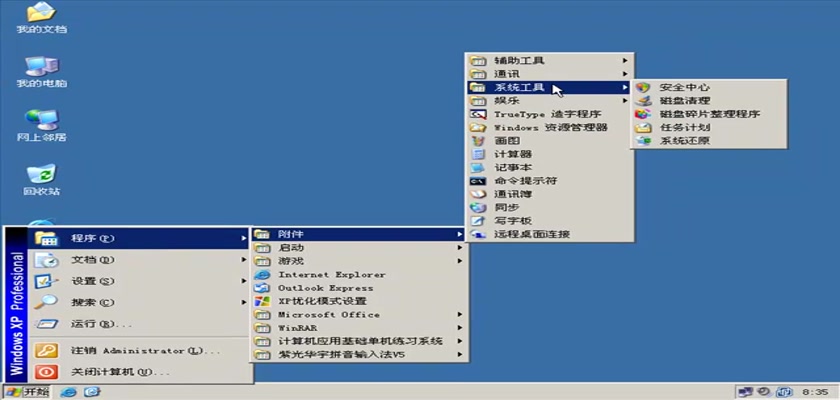Expand the 启动 submenu arrow

(460, 248)
